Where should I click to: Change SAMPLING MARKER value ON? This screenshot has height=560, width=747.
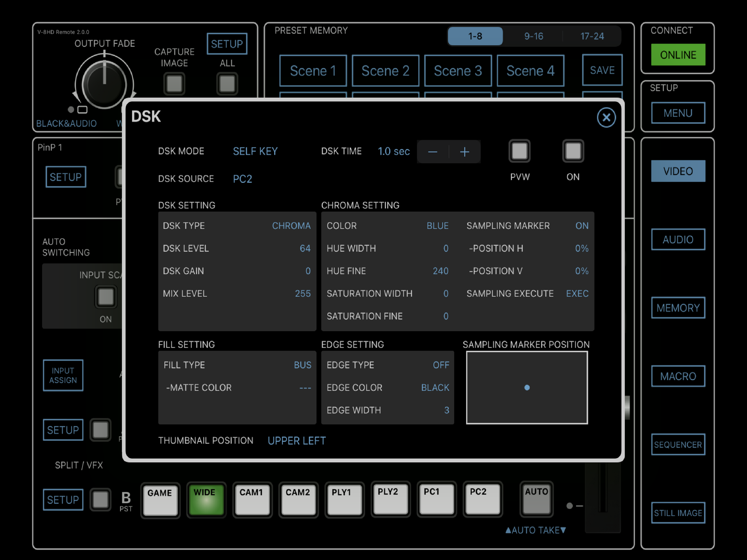(x=582, y=226)
